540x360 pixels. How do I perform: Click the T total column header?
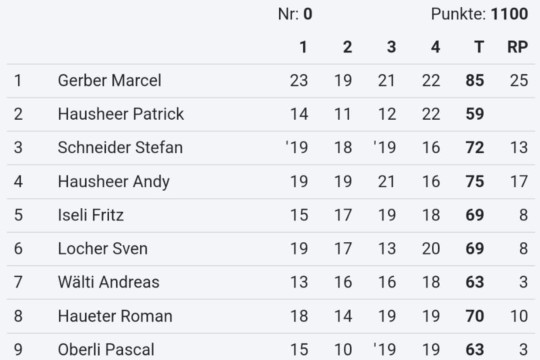coord(479,47)
